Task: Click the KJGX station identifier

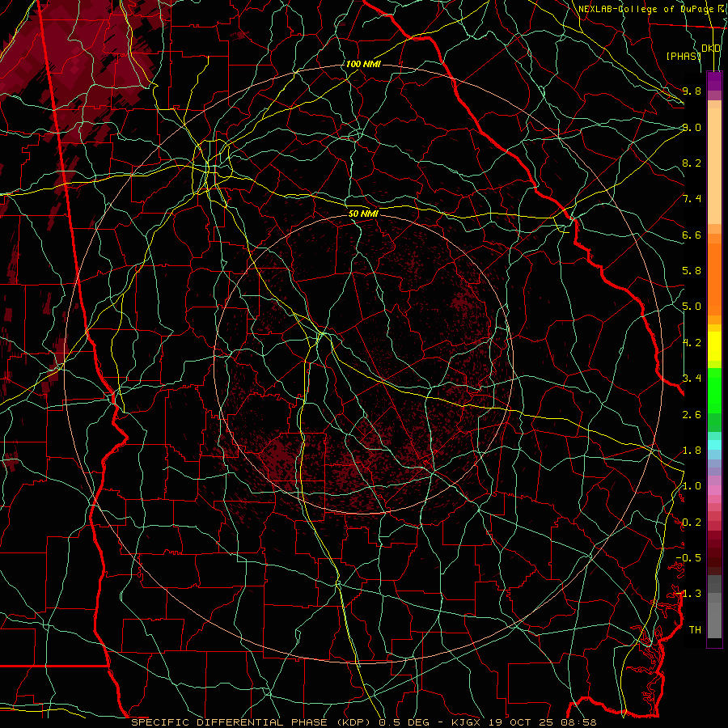Action: coord(467,722)
